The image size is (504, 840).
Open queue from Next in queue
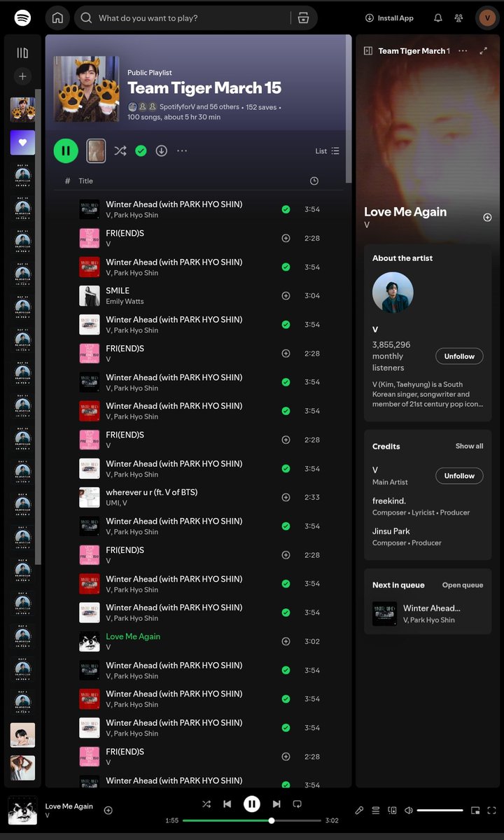point(463,585)
